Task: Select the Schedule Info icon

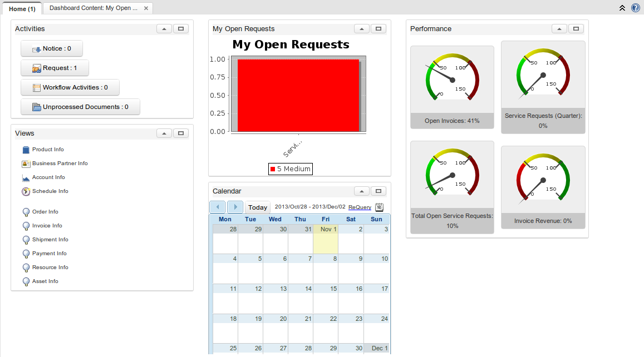Action: click(25, 191)
